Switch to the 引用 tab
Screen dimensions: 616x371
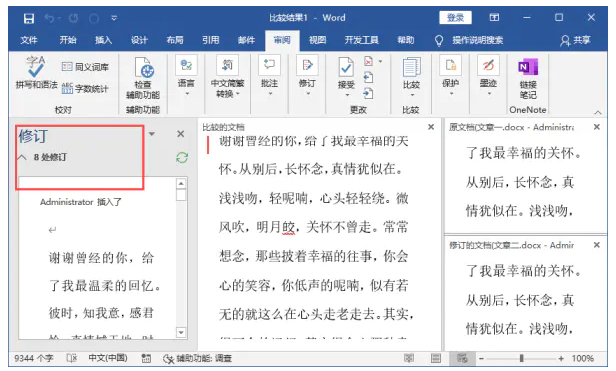(x=211, y=40)
